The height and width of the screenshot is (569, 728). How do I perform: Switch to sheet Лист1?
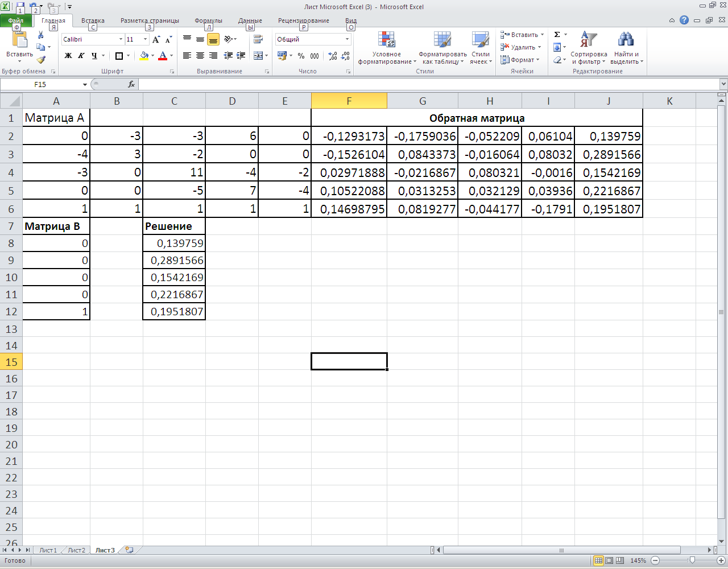[48, 550]
